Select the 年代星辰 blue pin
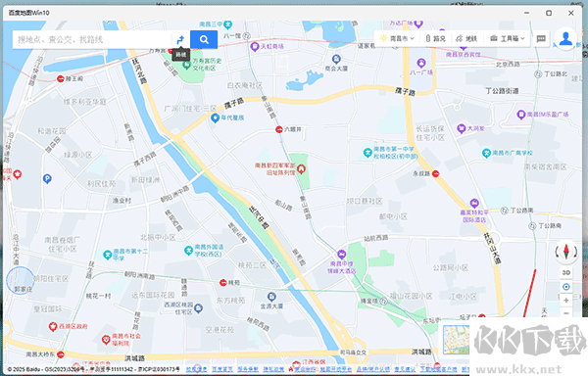The width and height of the screenshot is (588, 376). 215,118
